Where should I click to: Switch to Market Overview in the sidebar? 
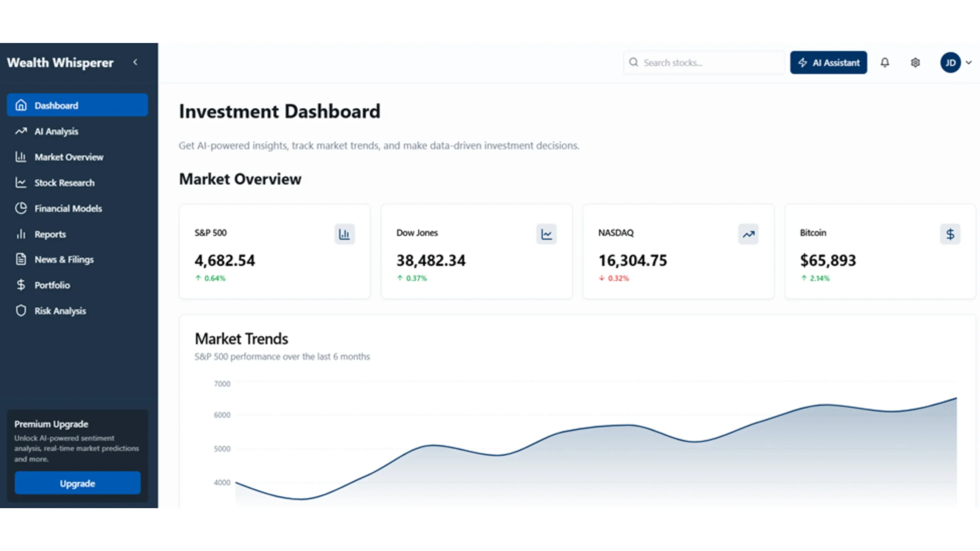pos(69,157)
